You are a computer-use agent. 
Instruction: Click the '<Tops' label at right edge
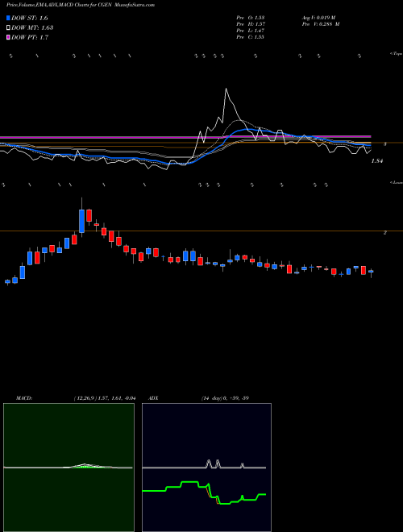(397, 54)
